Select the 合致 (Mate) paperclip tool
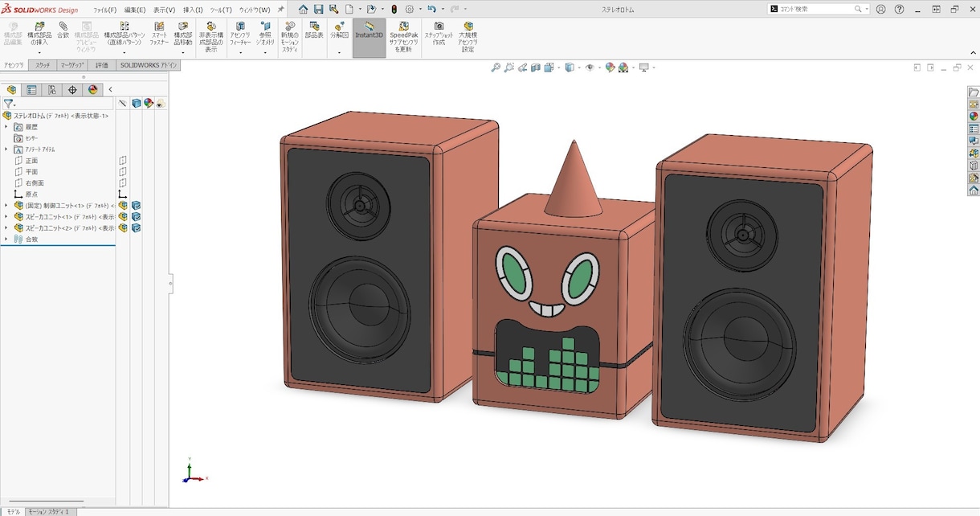The image size is (980, 516). coord(63,30)
